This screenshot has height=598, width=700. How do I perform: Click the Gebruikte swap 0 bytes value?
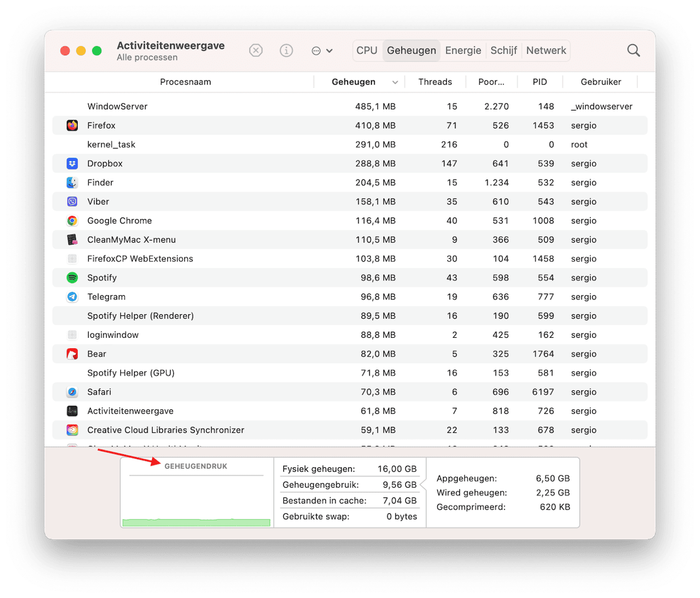point(402,516)
